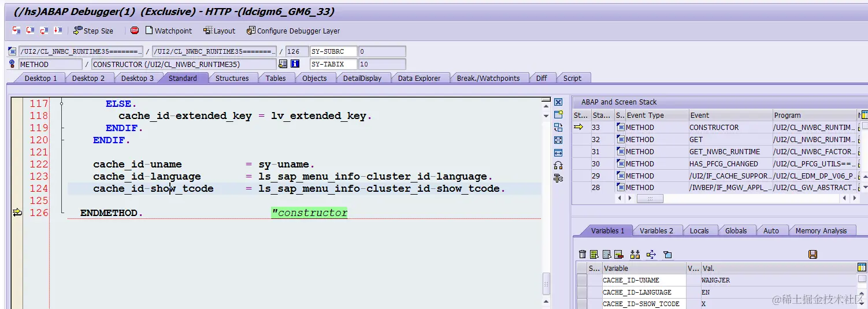Image resolution: width=868 pixels, height=309 pixels.
Task: Click the Maximize Horizontally tool icon
Action: point(558,153)
